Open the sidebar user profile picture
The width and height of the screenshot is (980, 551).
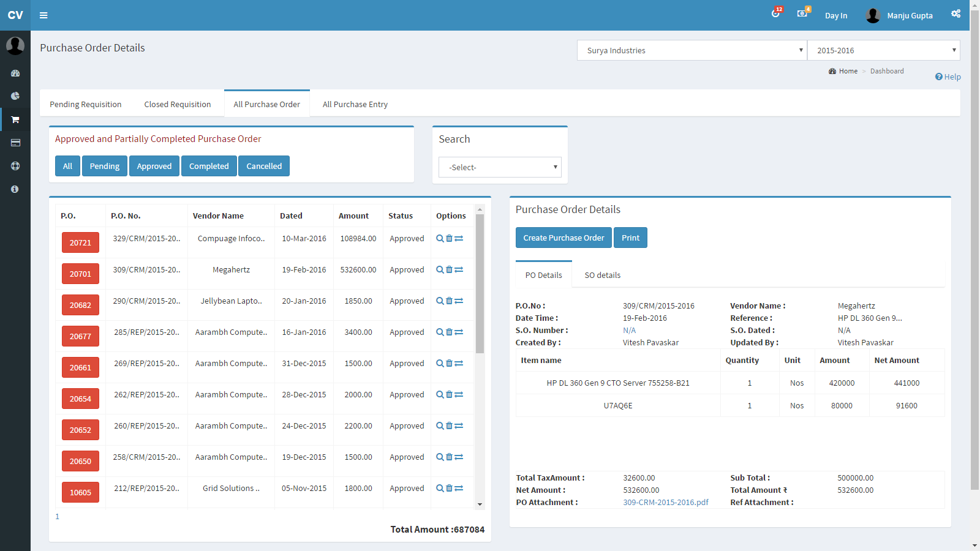click(x=15, y=46)
